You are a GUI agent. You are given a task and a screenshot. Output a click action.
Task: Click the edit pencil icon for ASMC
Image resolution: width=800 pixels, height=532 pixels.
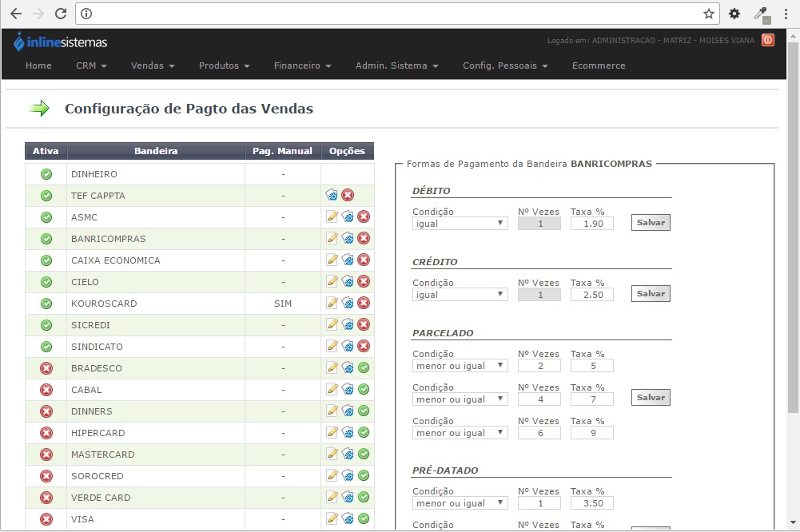(x=332, y=216)
